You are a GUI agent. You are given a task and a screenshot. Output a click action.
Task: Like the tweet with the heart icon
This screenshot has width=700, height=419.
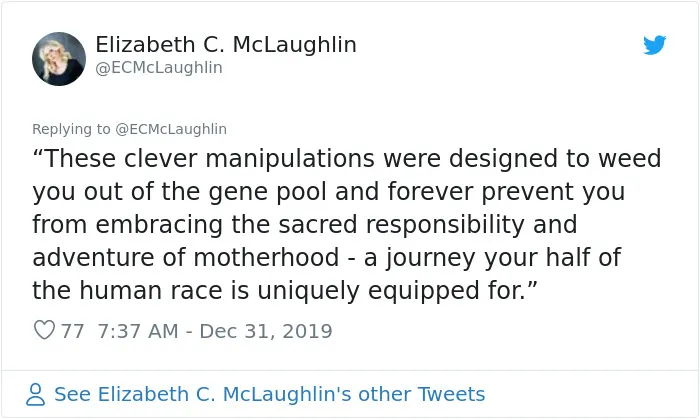(x=44, y=330)
